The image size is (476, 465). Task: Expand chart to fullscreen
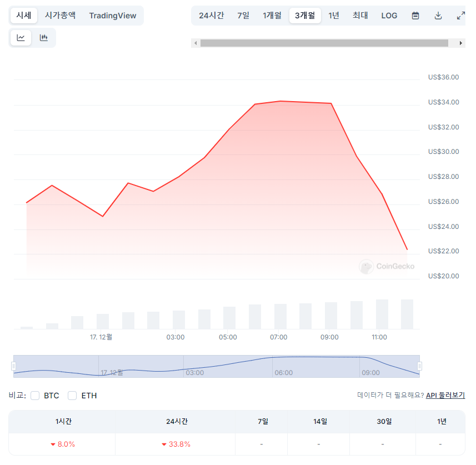coord(461,16)
